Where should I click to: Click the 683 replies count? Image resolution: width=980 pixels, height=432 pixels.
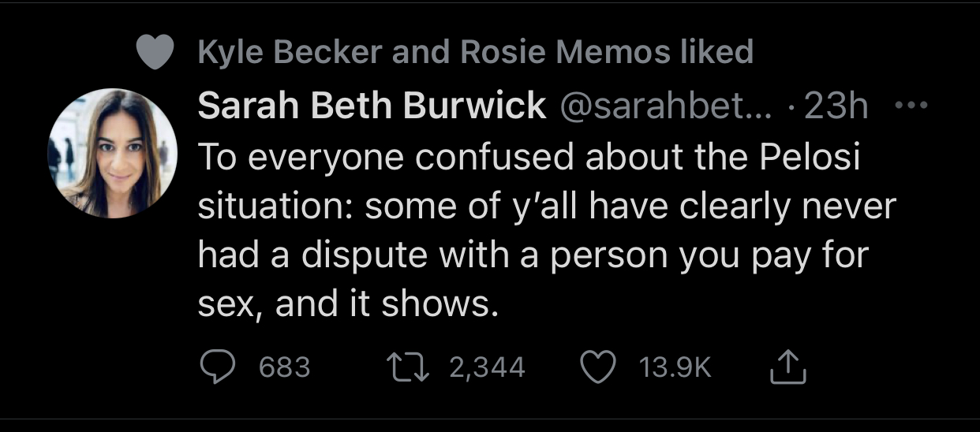click(285, 367)
